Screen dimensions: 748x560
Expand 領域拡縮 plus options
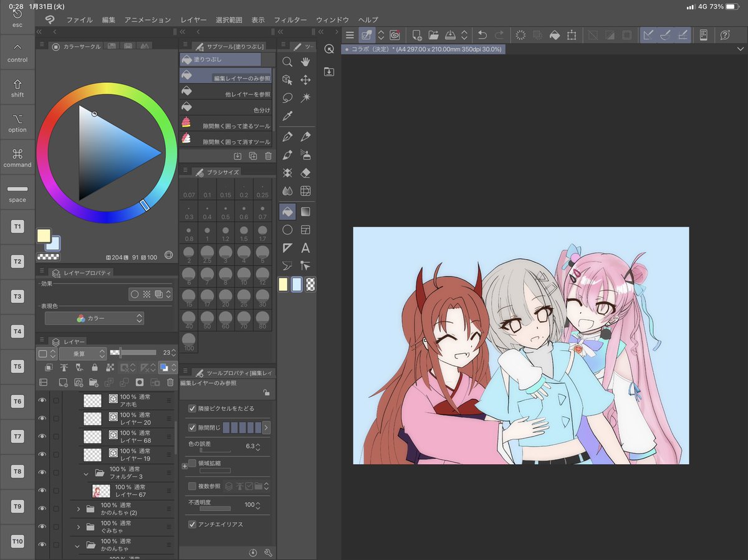[184, 465]
